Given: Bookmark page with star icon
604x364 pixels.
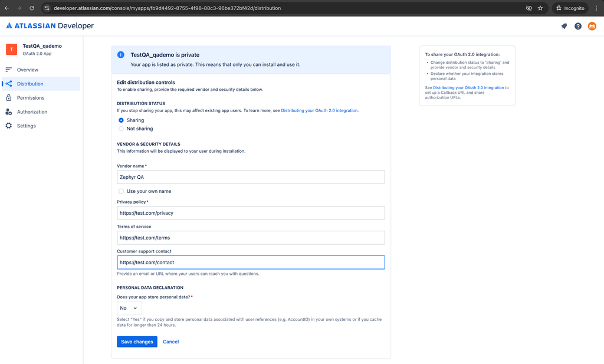Looking at the screenshot, I should [x=540, y=8].
